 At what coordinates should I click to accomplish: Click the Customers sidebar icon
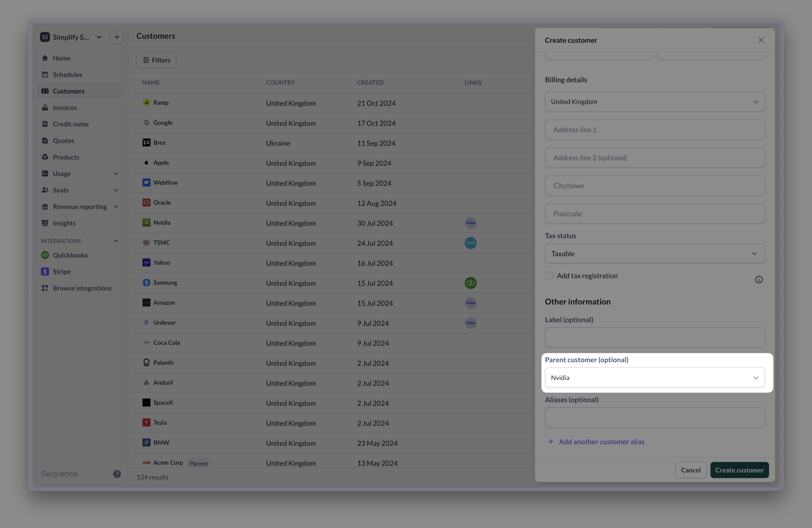[x=45, y=91]
